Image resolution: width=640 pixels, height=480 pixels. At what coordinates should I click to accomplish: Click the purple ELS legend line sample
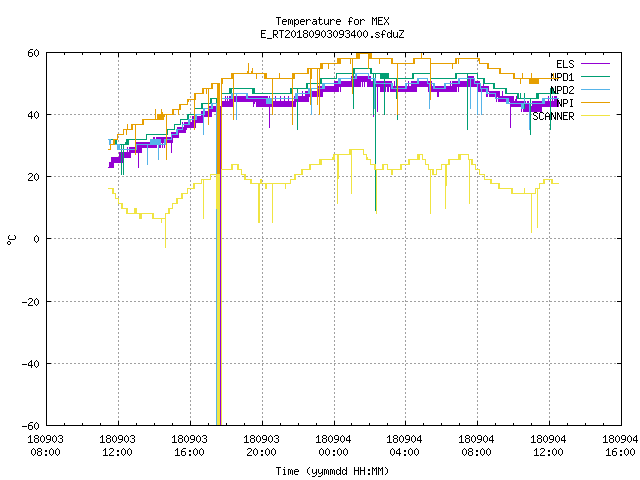tap(595, 64)
